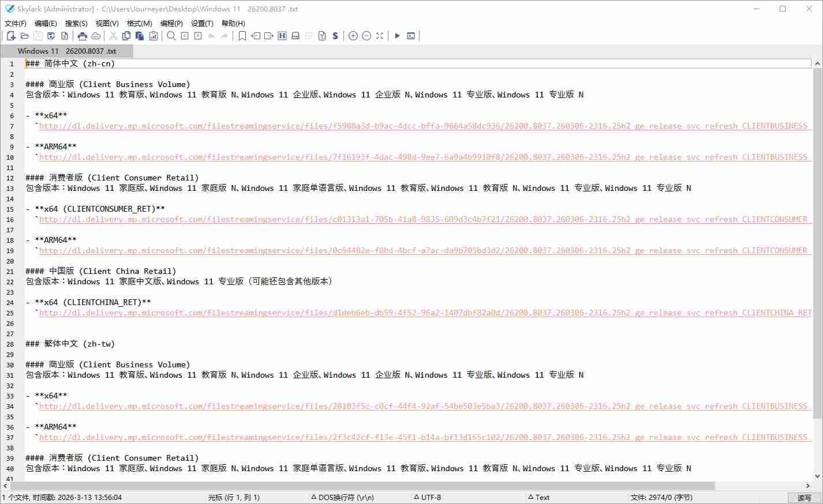Image resolution: width=823 pixels, height=504 pixels.
Task: Click the horizontal scrollbar right arrow
Action: click(x=808, y=486)
